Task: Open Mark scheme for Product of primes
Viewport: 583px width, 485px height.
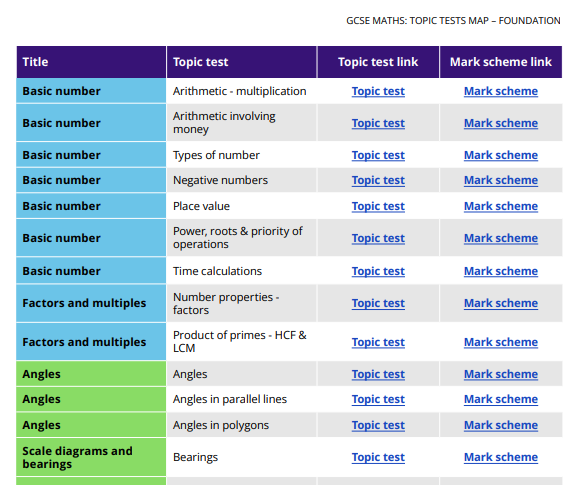Action: point(501,342)
